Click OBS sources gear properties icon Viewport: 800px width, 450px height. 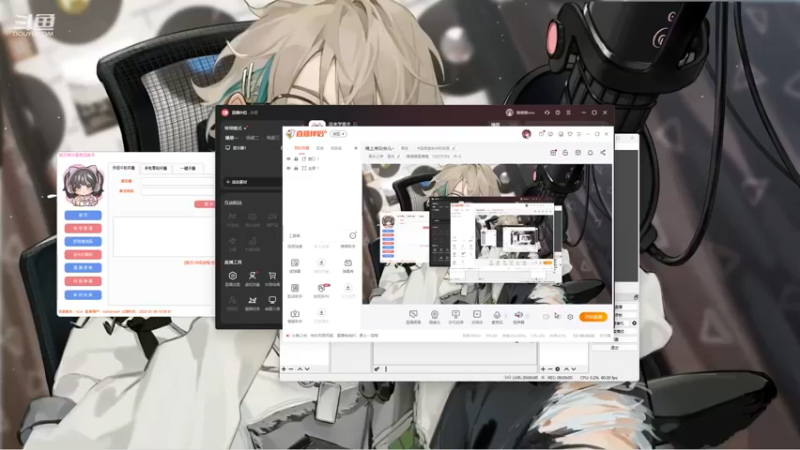pyautogui.click(x=557, y=369)
